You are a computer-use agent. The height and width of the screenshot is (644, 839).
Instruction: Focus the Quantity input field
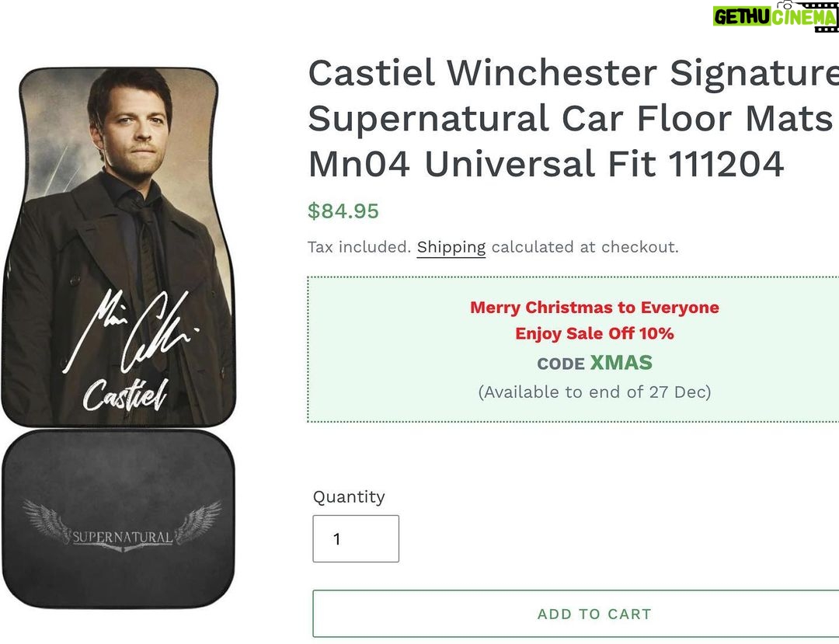point(356,538)
